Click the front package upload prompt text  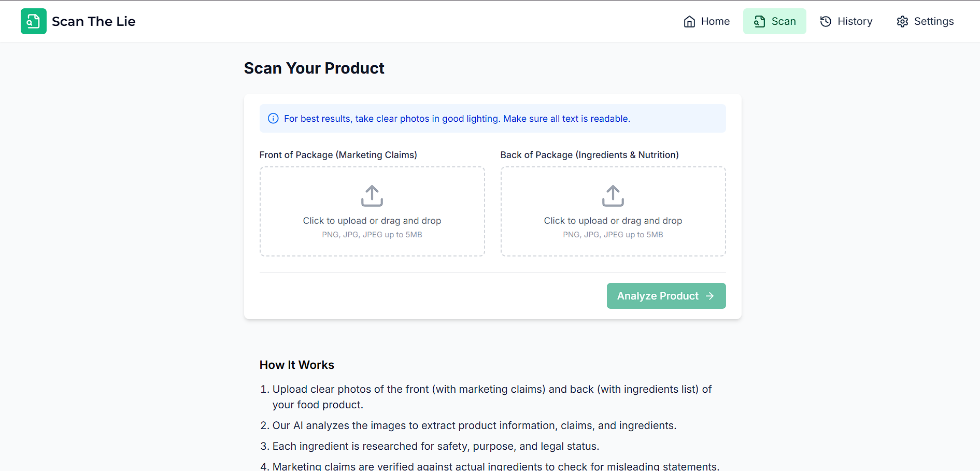click(372, 221)
